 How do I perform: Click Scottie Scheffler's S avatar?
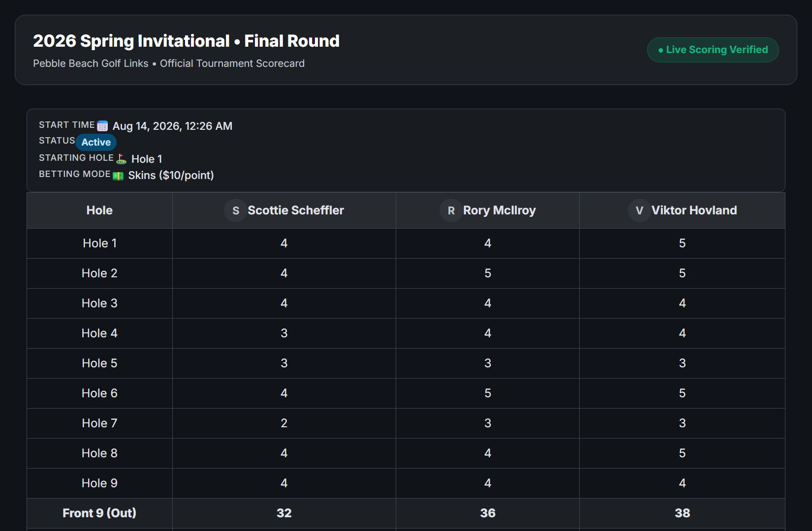coord(236,210)
